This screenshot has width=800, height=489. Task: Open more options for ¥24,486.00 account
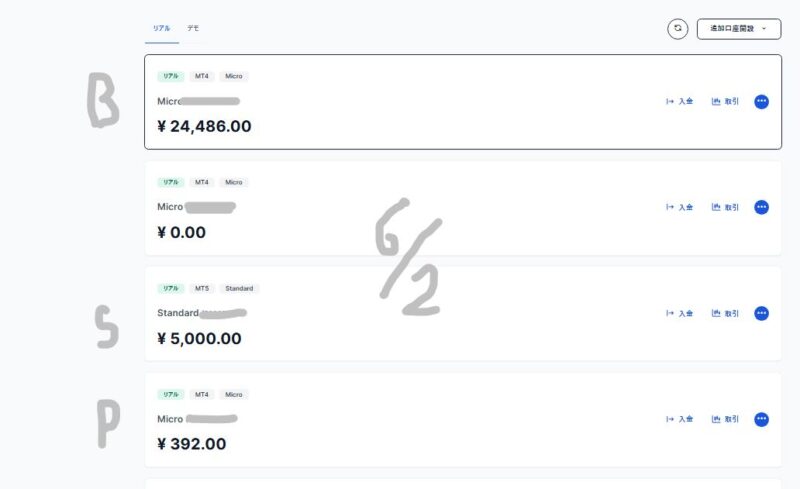pos(761,102)
